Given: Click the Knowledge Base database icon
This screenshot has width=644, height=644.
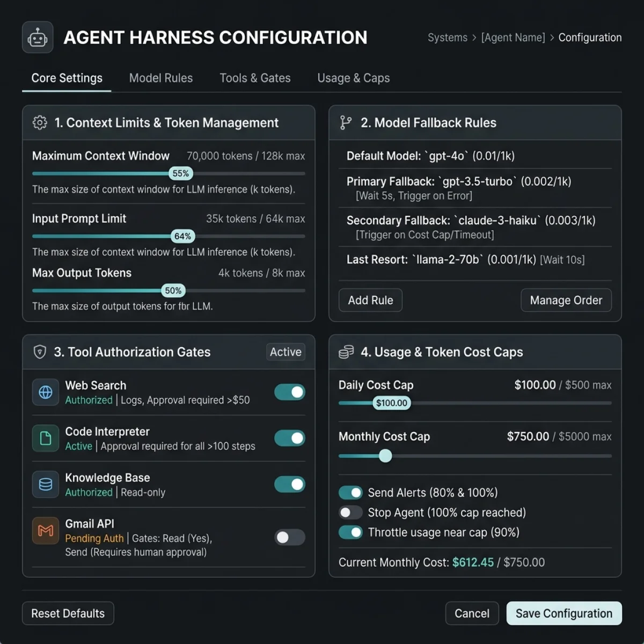Looking at the screenshot, I should 46,485.
